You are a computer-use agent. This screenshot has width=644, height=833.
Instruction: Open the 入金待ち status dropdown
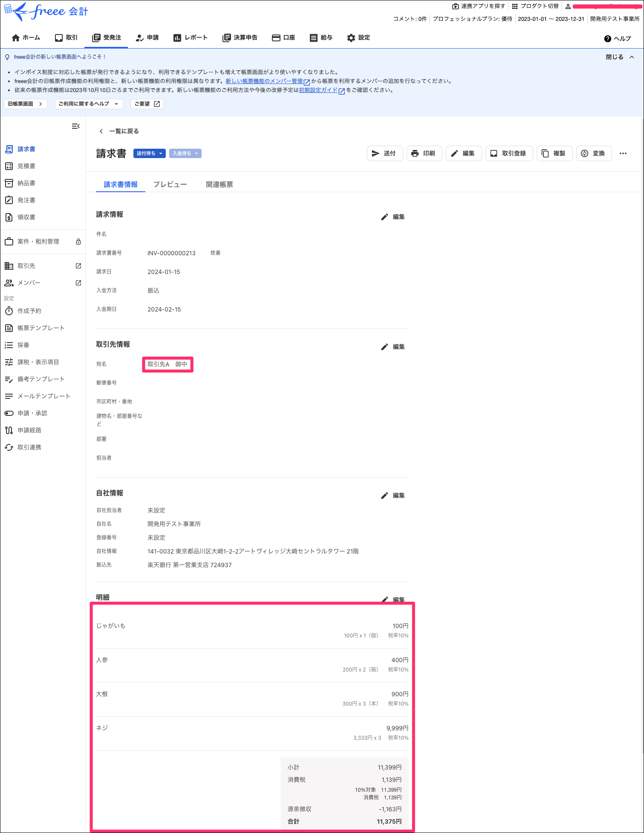[x=185, y=153]
